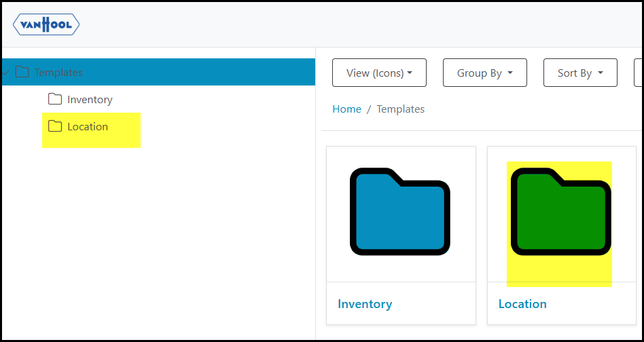Click the Location title link on card
Image resolution: width=644 pixels, height=342 pixels.
tap(522, 304)
